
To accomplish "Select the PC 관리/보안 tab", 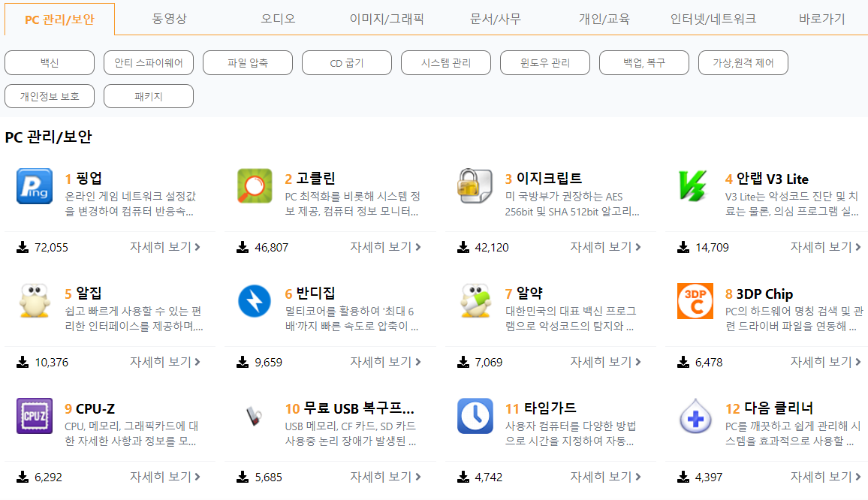I will tap(60, 20).
